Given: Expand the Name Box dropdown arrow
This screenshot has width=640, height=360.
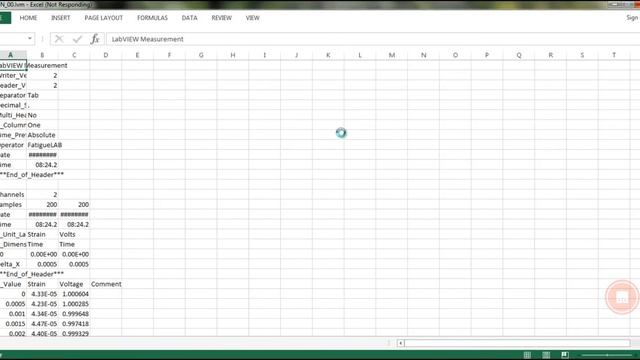Looking at the screenshot, I should 30,39.
